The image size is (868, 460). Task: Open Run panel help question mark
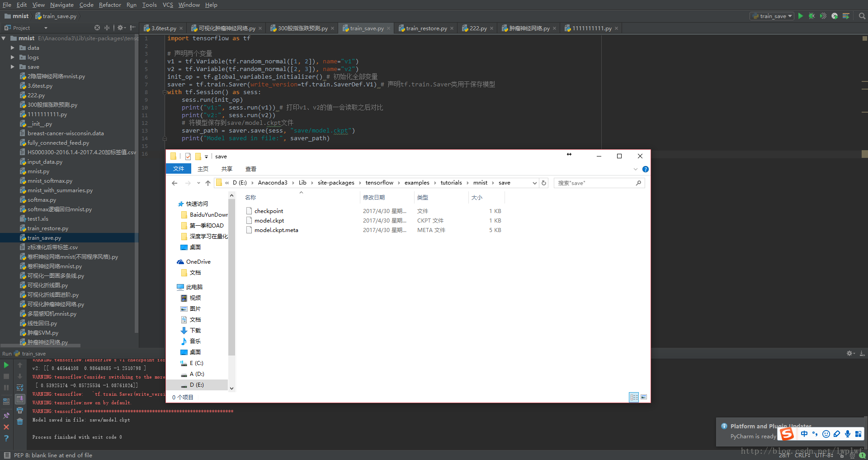click(6, 438)
